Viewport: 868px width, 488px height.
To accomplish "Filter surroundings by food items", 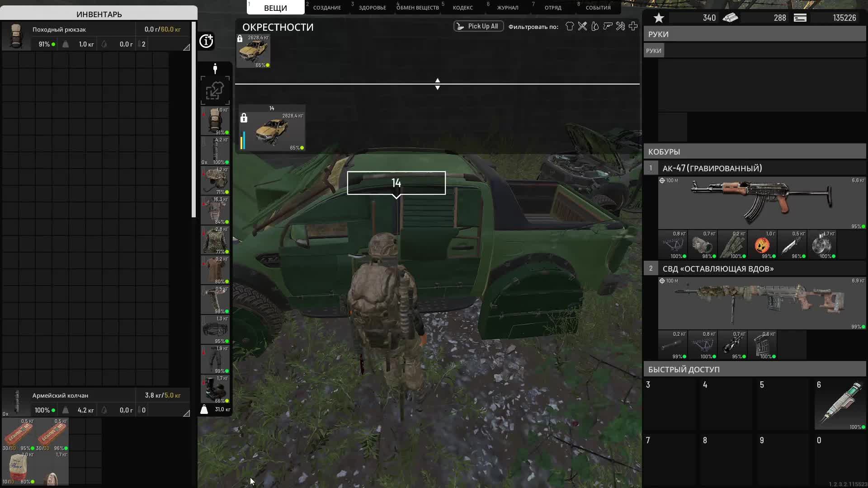I will coord(582,26).
